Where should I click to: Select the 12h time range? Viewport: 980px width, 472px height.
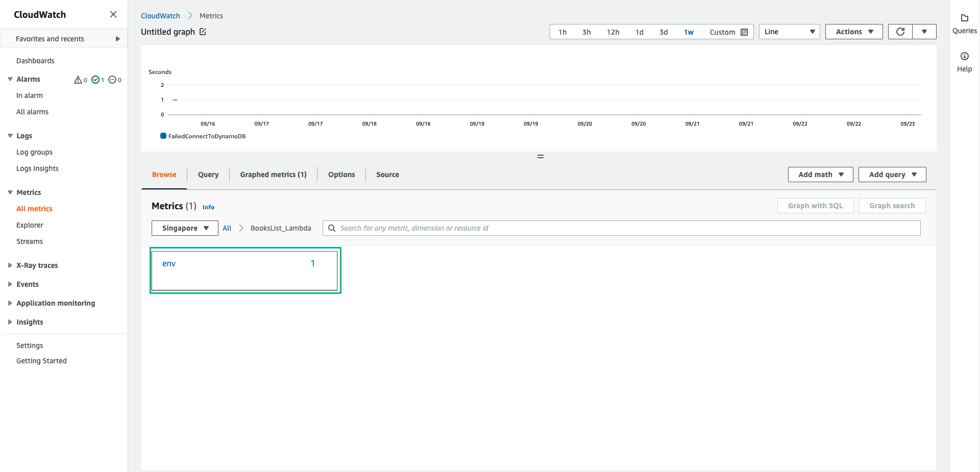coord(613,32)
